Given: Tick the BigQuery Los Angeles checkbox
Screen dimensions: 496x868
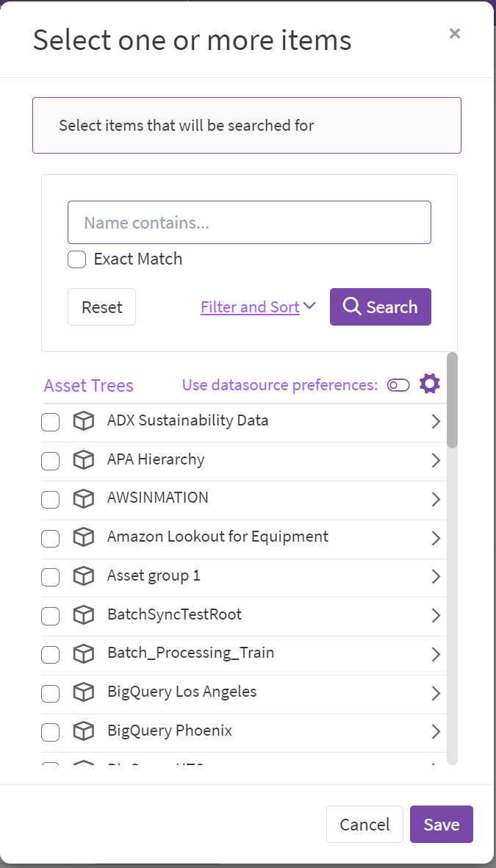Looking at the screenshot, I should [50, 693].
